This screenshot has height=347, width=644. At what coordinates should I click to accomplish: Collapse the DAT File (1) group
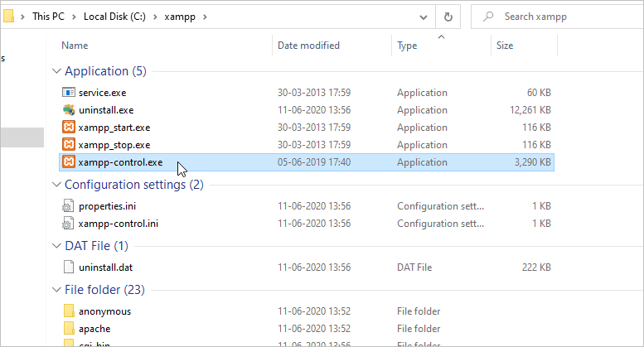click(x=56, y=246)
